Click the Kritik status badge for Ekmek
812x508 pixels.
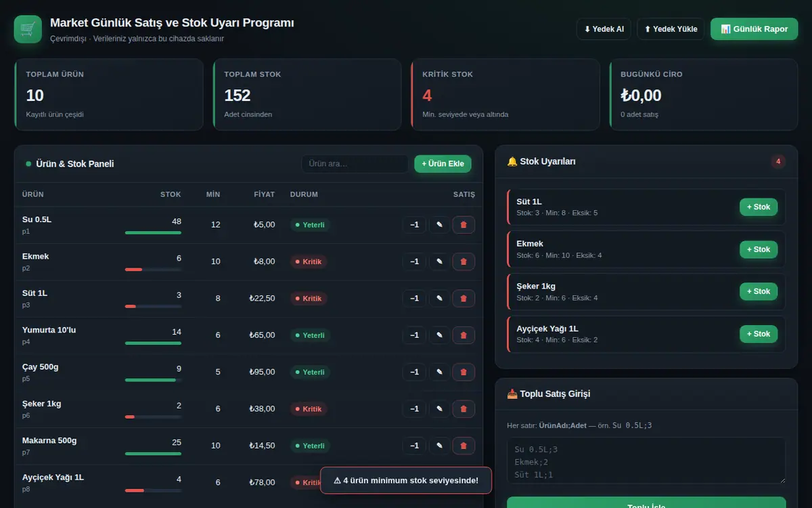pyautogui.click(x=309, y=261)
